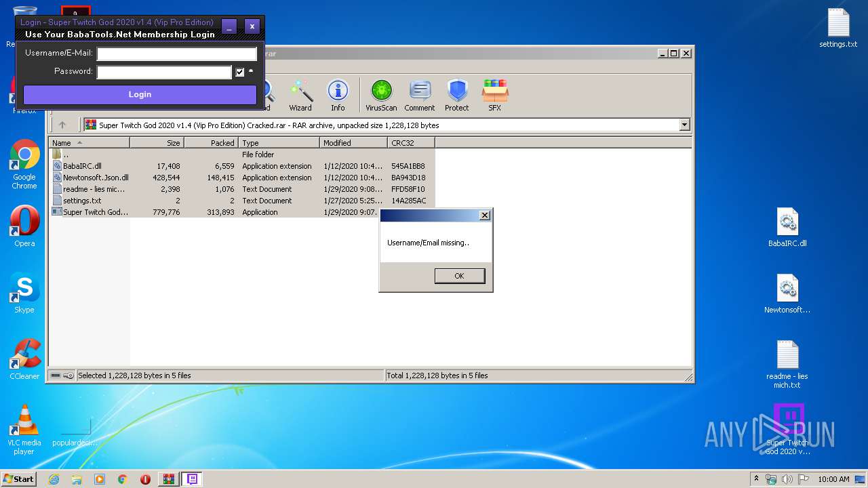Switch to WinRAR taskbar button
The height and width of the screenshot is (488, 868).
[x=168, y=479]
